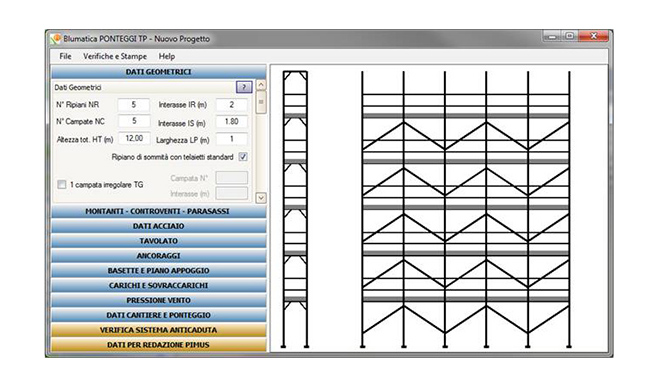The image size is (660, 387).
Task: Enable the 1 campata irregolare TG checkbox
Action: pyautogui.click(x=62, y=184)
